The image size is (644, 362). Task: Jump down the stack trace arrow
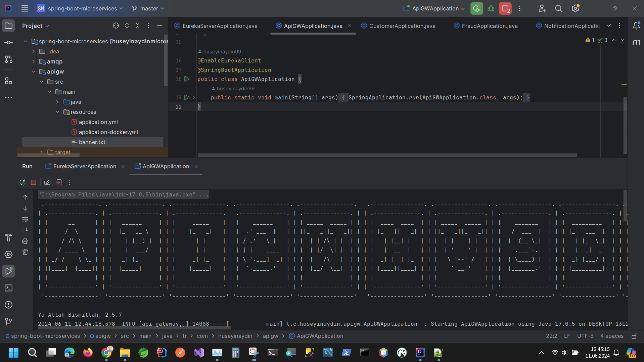(x=25, y=209)
